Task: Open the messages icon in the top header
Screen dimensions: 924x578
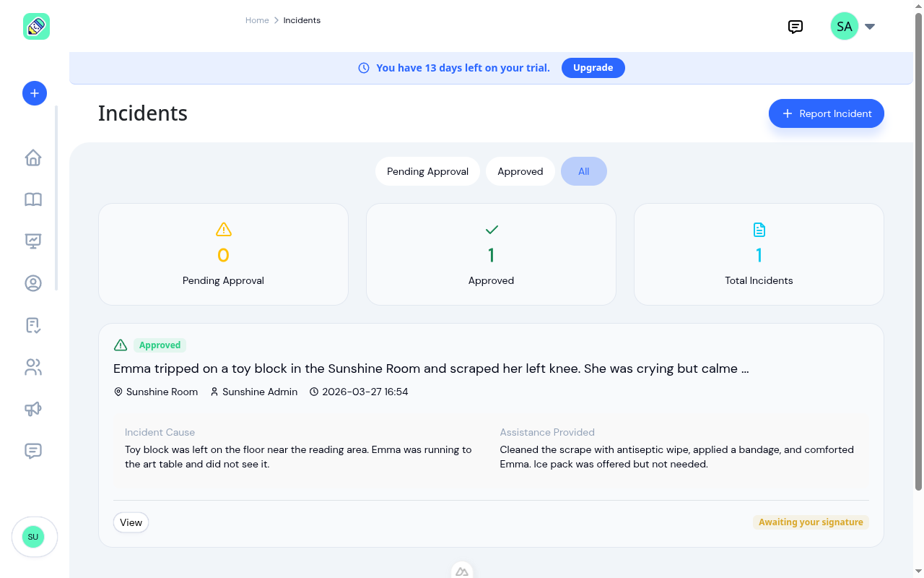Action: coord(796,27)
